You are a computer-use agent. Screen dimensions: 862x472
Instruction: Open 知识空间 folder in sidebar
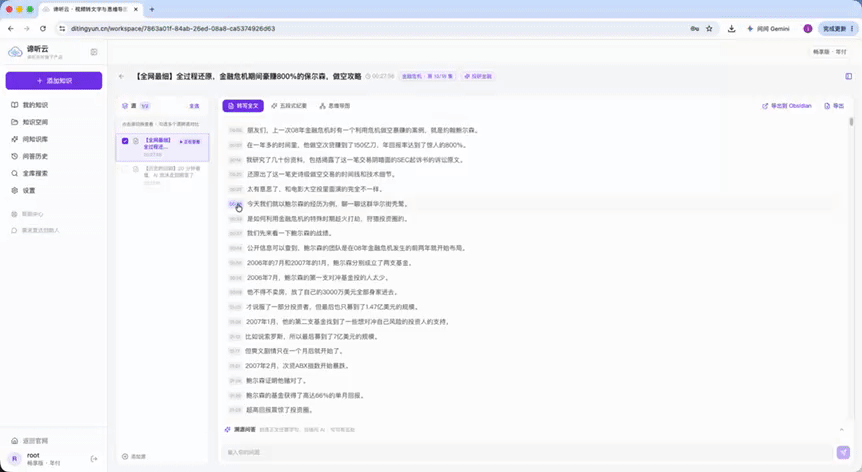click(x=30, y=122)
